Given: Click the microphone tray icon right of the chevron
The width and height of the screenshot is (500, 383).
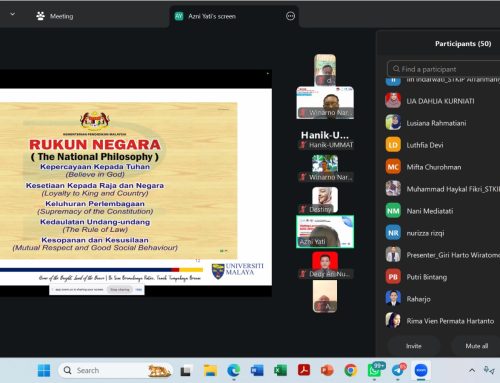Looking at the screenshot, I should click(489, 370).
